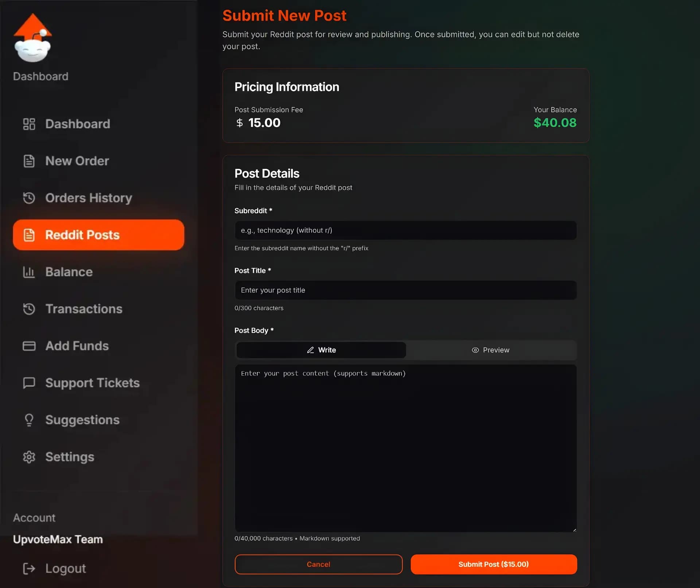The image size is (700, 588).
Task: Open Support Tickets section
Action: click(98, 383)
